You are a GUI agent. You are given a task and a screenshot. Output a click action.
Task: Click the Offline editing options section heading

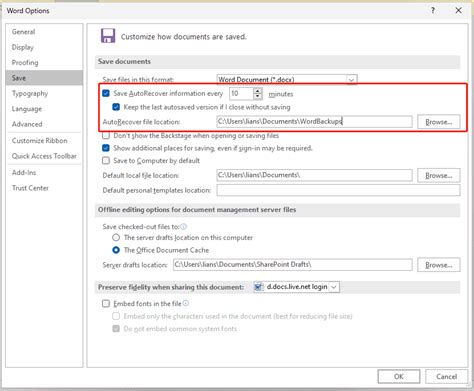(x=197, y=210)
